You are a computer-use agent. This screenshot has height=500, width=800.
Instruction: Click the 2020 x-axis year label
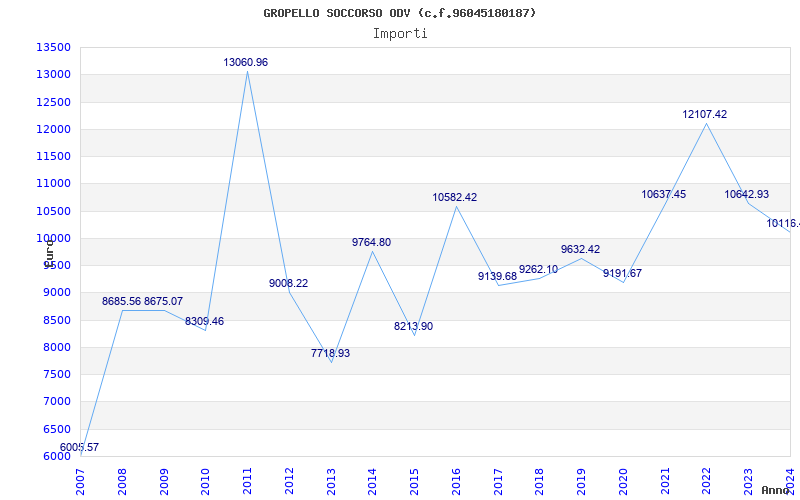[623, 482]
